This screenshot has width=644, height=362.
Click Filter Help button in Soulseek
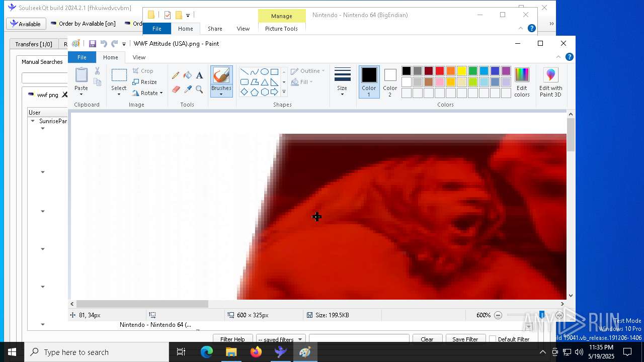click(232, 339)
